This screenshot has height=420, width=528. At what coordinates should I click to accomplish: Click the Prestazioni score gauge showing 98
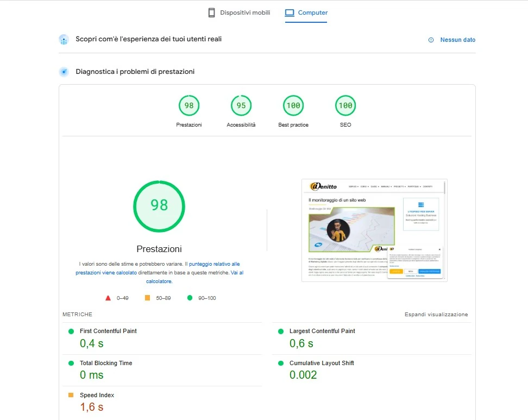[189, 105]
